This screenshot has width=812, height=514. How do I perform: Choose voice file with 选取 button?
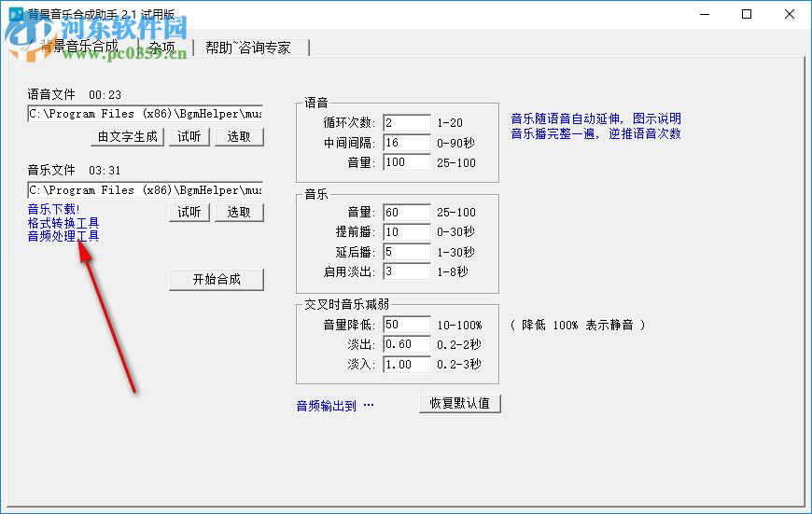(239, 136)
